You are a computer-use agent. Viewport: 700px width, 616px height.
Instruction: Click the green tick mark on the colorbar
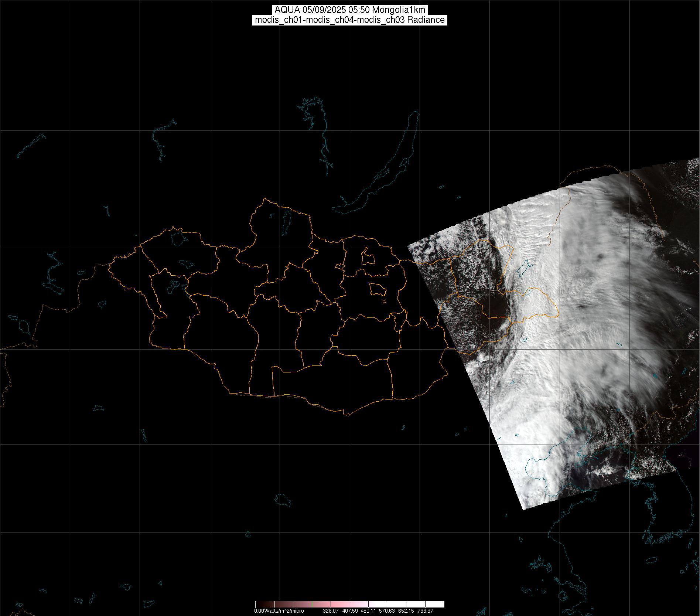click(313, 605)
